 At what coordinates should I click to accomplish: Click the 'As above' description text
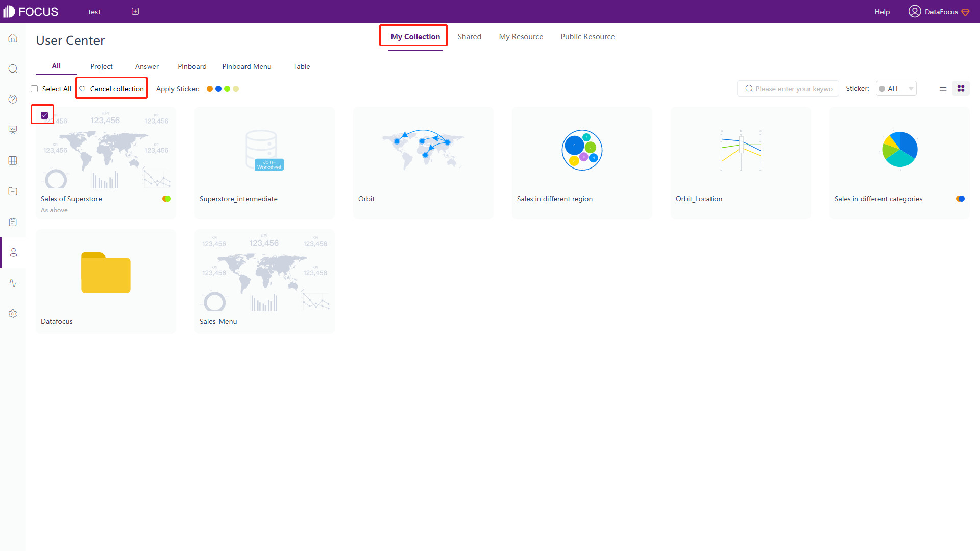click(x=54, y=210)
